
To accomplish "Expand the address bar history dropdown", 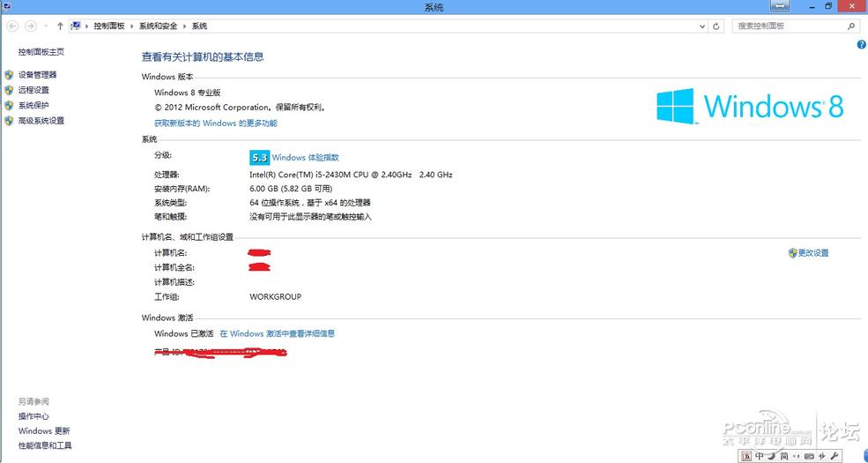I will (702, 26).
